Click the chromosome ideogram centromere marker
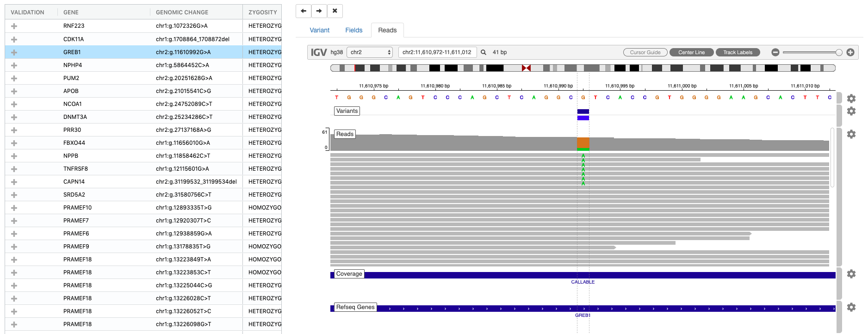 coord(526,68)
